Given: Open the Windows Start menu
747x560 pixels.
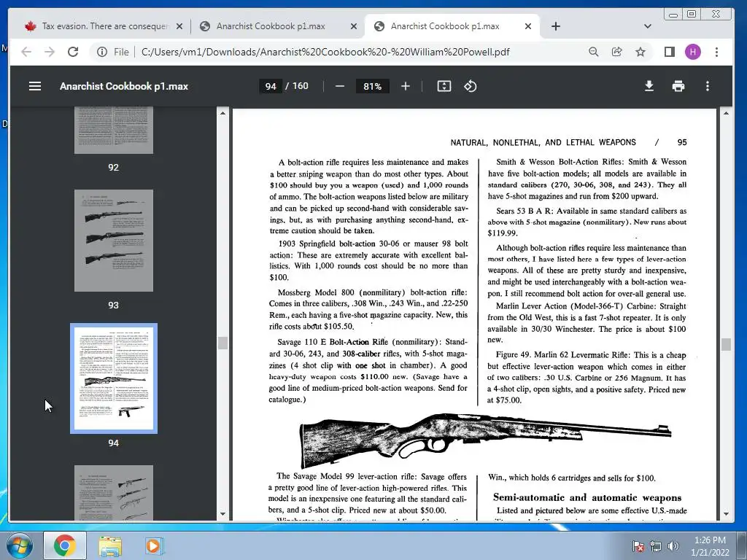Looking at the screenshot, I should [20, 545].
